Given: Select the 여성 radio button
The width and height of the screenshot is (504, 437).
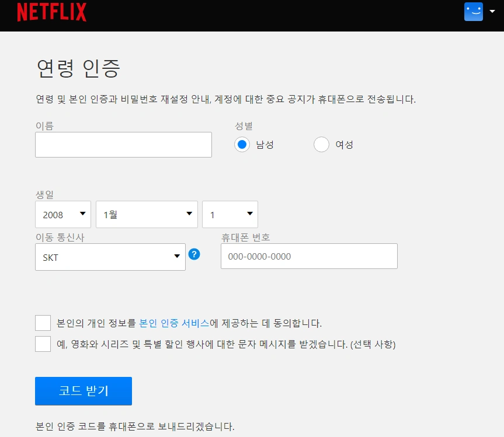Looking at the screenshot, I should 321,145.
